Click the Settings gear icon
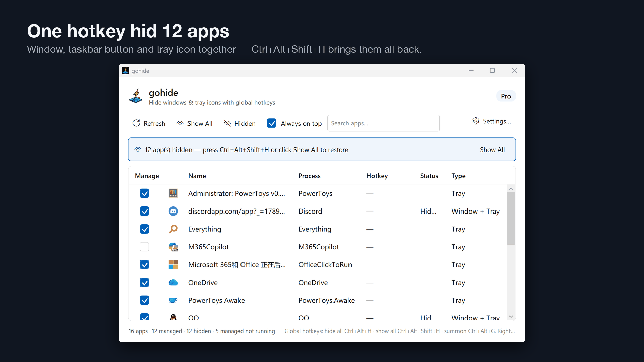The width and height of the screenshot is (644, 362). click(476, 121)
